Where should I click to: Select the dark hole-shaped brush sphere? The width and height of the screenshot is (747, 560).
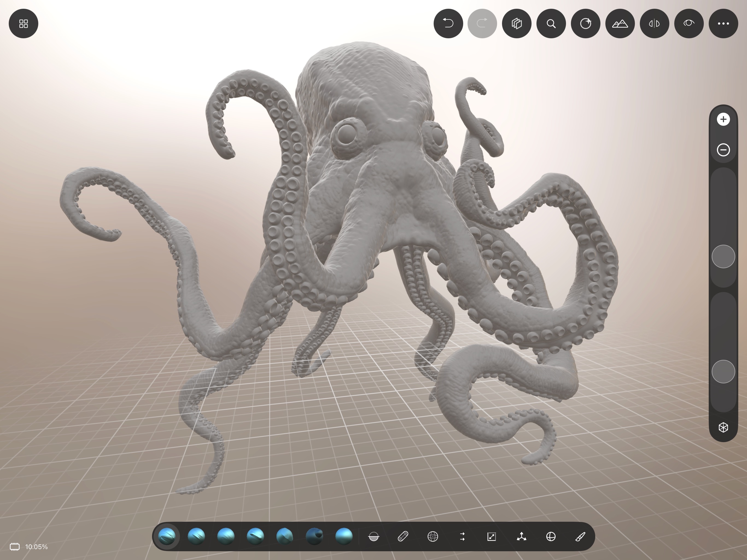[x=314, y=536]
